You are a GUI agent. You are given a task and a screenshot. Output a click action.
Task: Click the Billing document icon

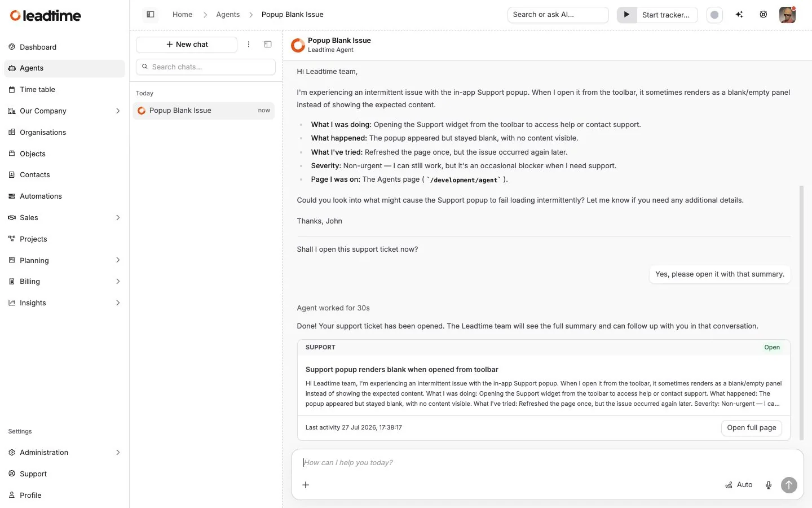[x=12, y=281]
